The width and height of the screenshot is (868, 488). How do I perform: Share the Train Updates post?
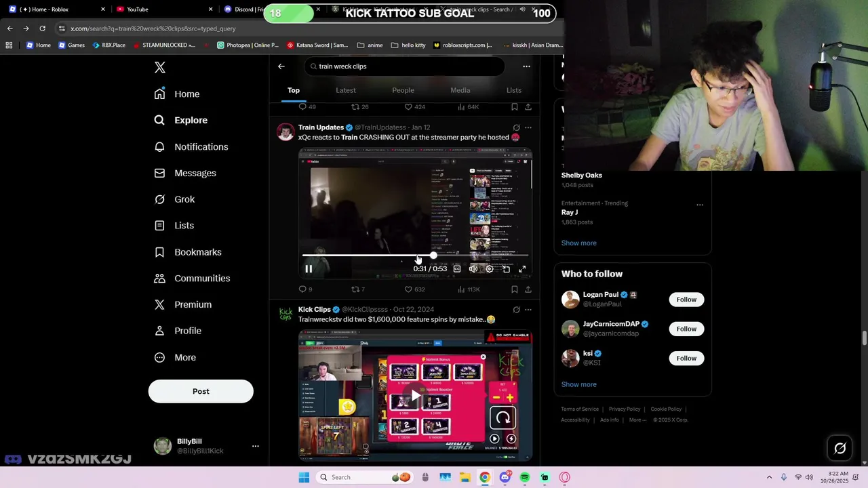(x=528, y=289)
